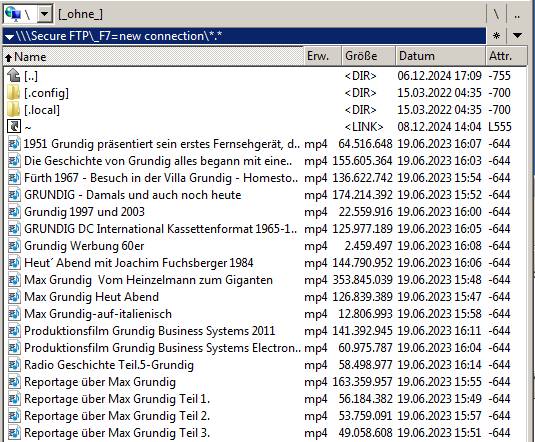Click the tilde link shortcut icon
535x442 pixels.
[14, 127]
